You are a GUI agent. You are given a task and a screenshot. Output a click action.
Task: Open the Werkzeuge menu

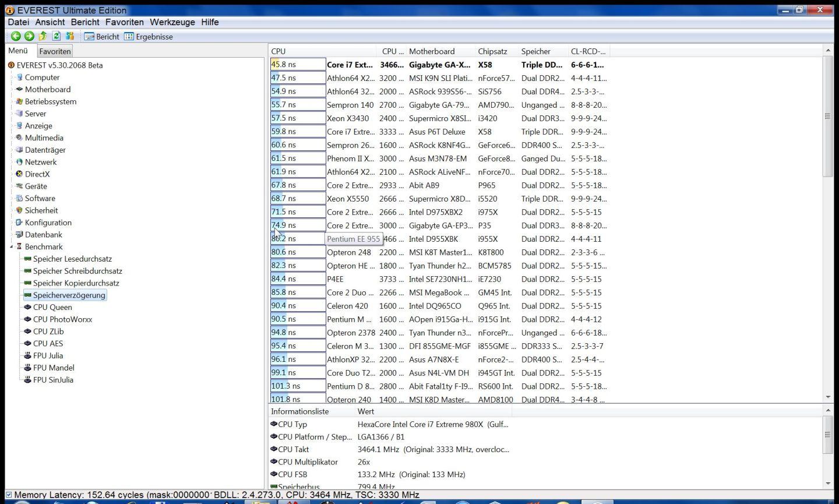(x=172, y=22)
